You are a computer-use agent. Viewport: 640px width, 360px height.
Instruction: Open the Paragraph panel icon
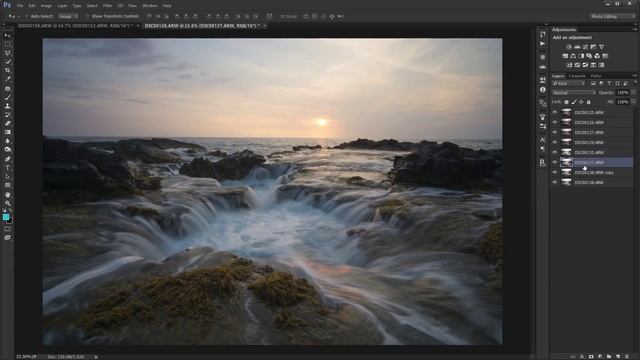tap(542, 149)
